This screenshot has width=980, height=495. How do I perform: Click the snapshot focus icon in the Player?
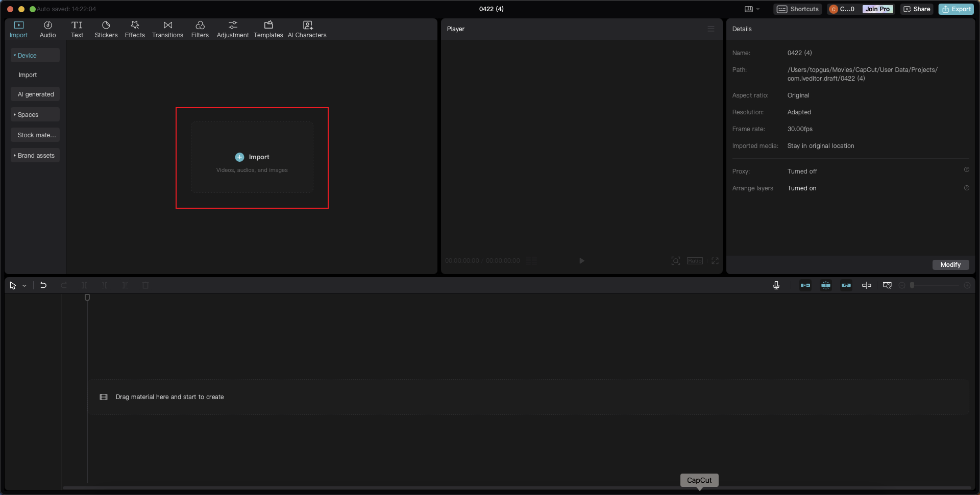[676, 261]
